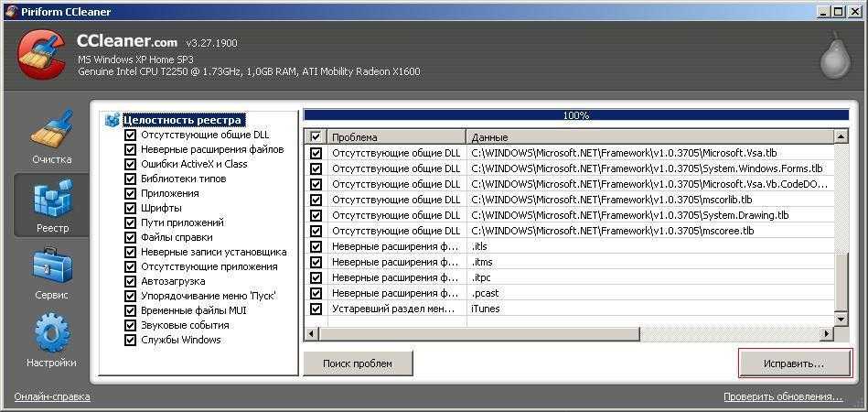This screenshot has height=412, width=868.
Task: Click the results list scroll-up arrow
Action: click(x=841, y=136)
